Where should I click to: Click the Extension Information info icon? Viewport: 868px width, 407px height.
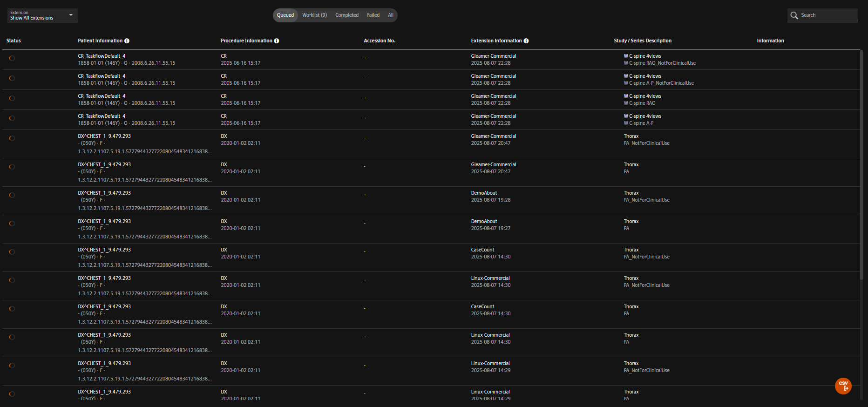(x=526, y=41)
